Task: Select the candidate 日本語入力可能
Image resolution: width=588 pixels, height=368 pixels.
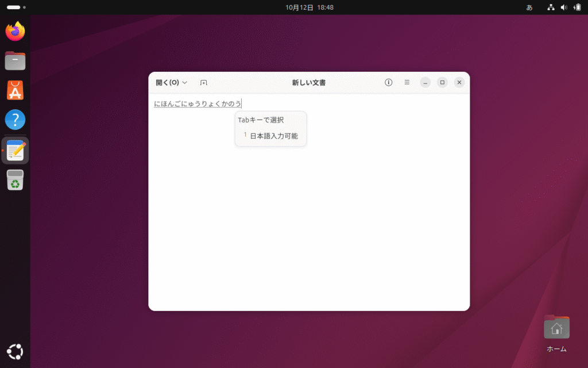Action: [x=273, y=136]
